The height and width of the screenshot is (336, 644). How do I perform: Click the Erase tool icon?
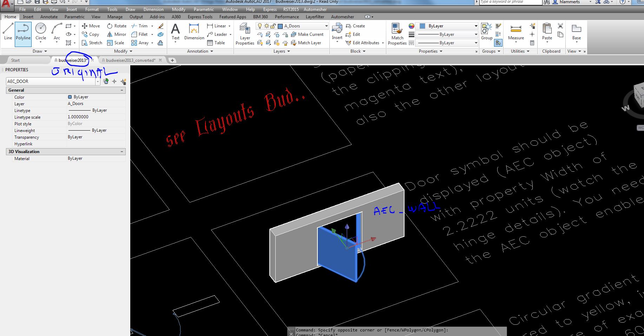coord(161,26)
